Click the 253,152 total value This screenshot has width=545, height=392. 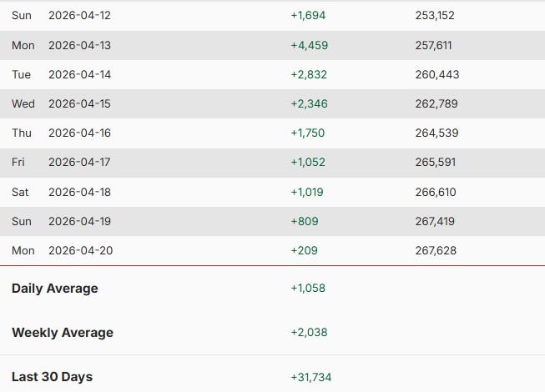(437, 16)
